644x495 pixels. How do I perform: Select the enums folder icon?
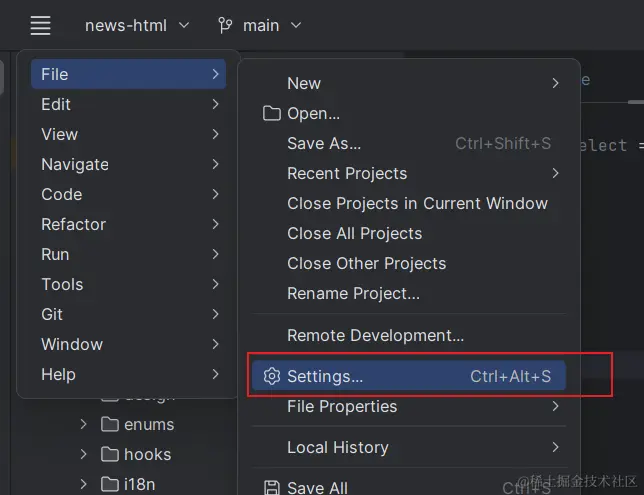[x=110, y=424]
